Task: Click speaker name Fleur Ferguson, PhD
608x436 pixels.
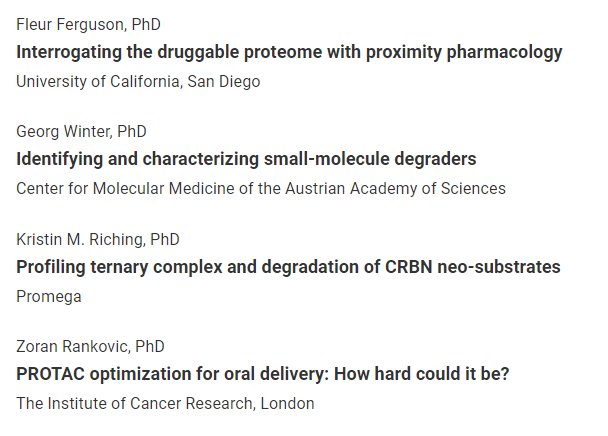Action: [x=88, y=25]
